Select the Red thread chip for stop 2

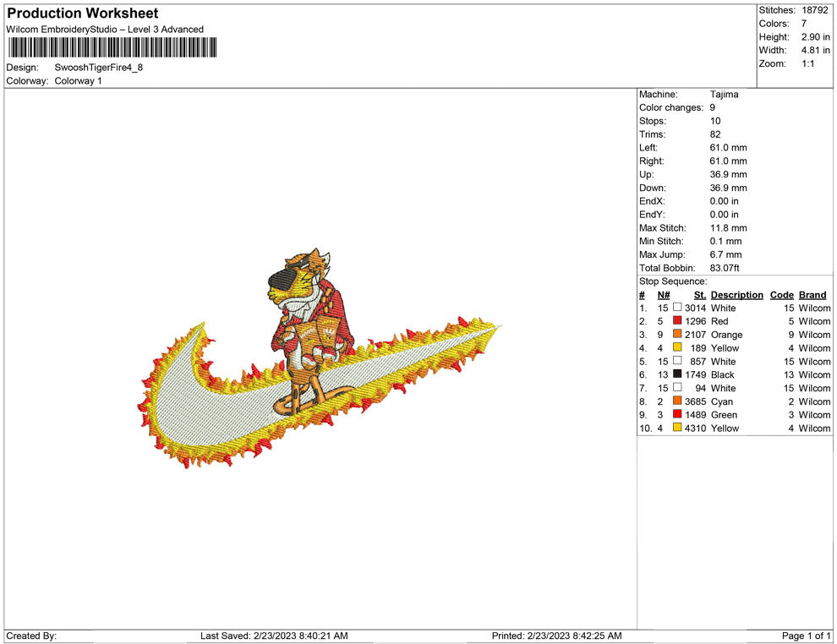coord(676,321)
